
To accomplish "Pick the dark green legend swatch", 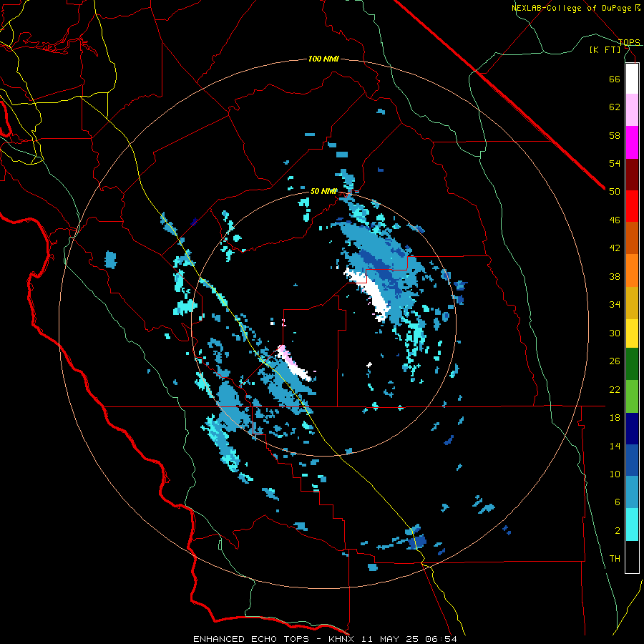I will pos(632,364).
